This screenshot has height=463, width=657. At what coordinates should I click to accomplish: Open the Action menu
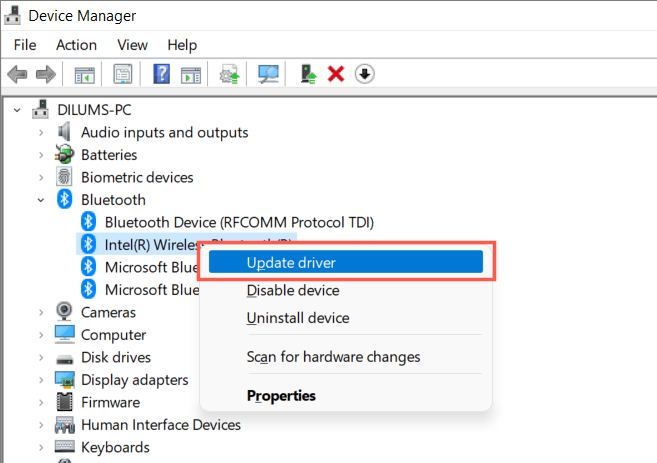coord(76,45)
